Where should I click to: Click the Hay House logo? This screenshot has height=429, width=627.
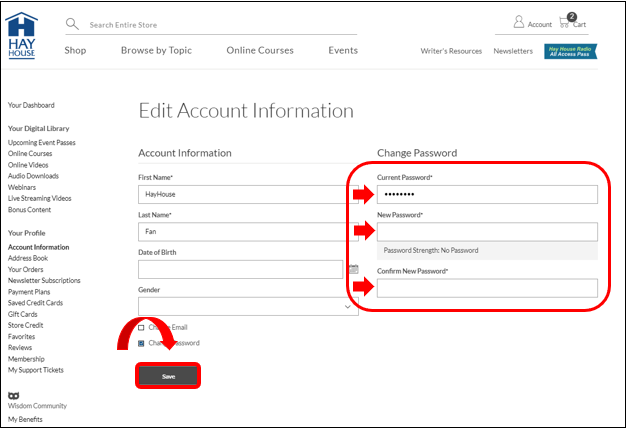coord(22,35)
